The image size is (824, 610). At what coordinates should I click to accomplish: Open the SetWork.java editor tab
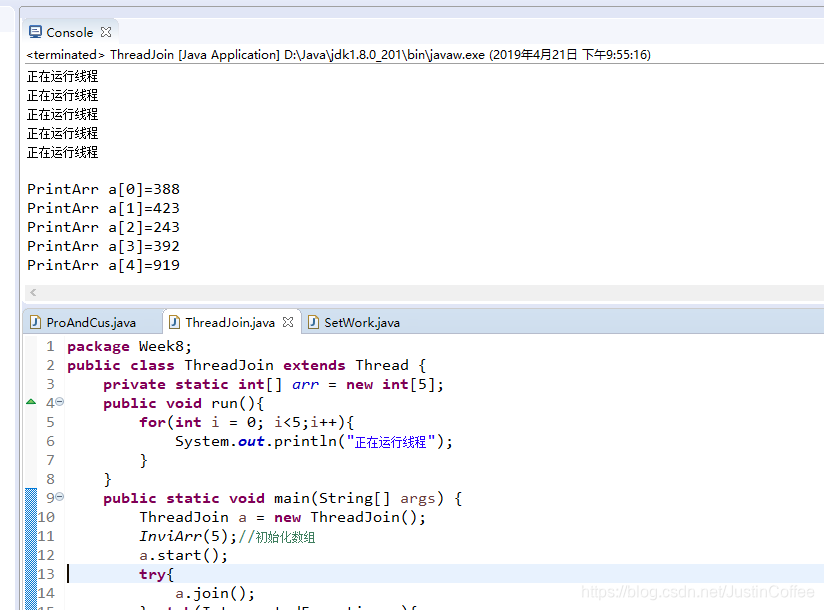pos(362,322)
